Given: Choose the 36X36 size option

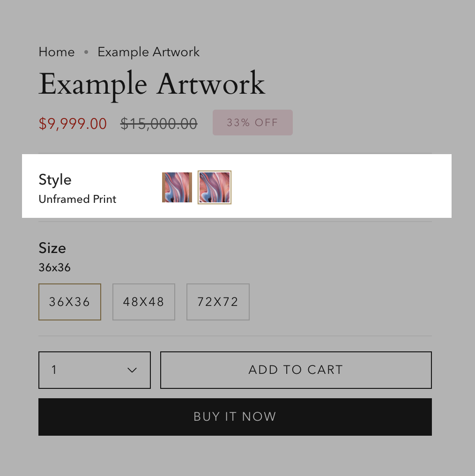Looking at the screenshot, I should [69, 302].
